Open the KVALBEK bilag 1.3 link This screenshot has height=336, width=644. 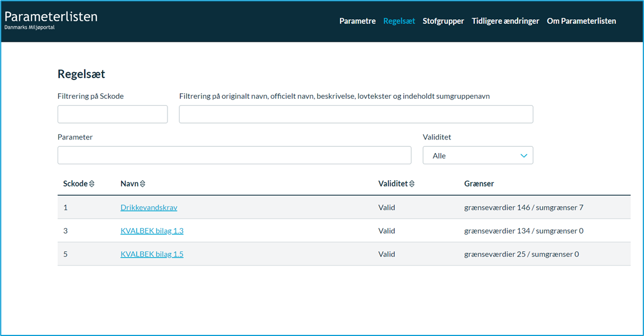(x=152, y=231)
